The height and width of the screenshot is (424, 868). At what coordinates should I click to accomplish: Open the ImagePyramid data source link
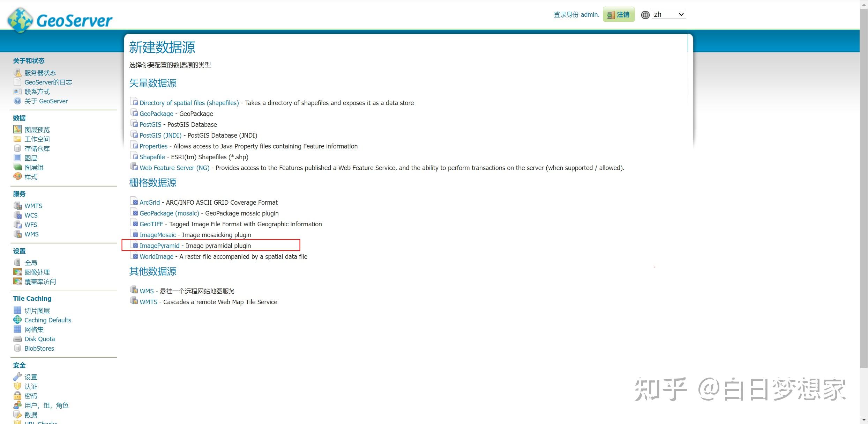[x=159, y=246]
